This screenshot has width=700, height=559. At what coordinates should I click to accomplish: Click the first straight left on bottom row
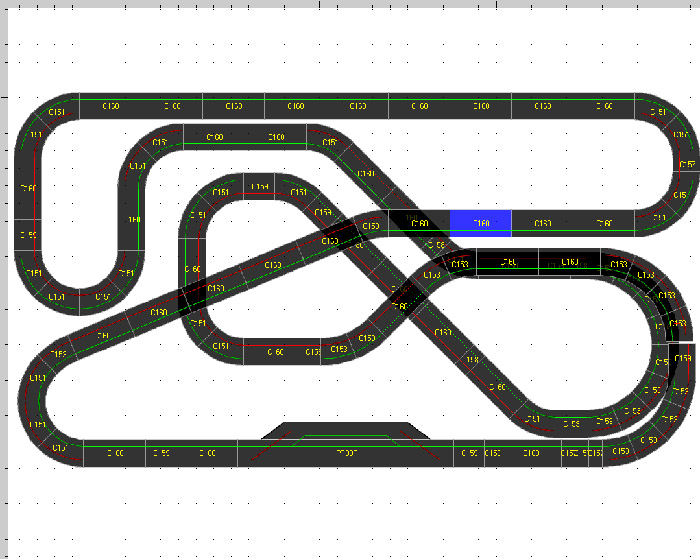(x=114, y=453)
